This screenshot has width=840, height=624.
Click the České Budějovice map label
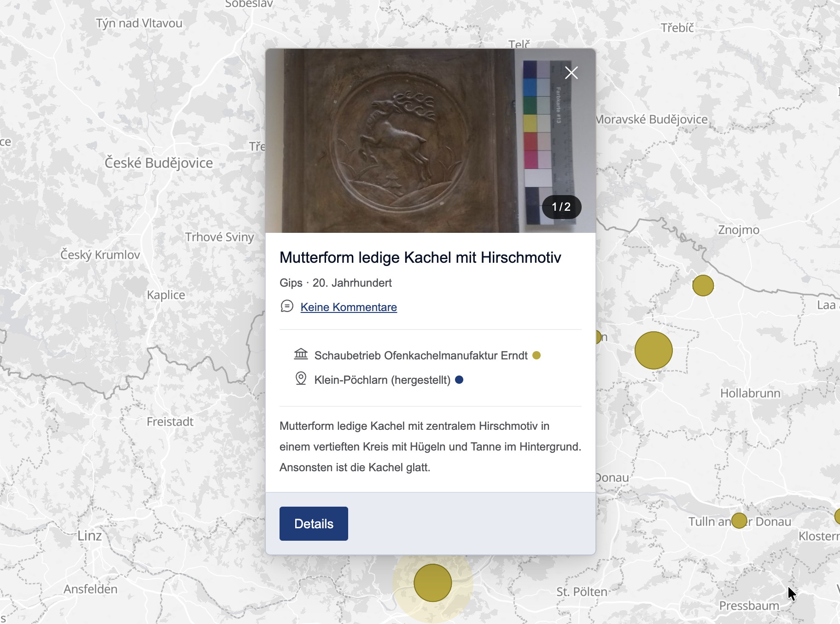click(159, 163)
